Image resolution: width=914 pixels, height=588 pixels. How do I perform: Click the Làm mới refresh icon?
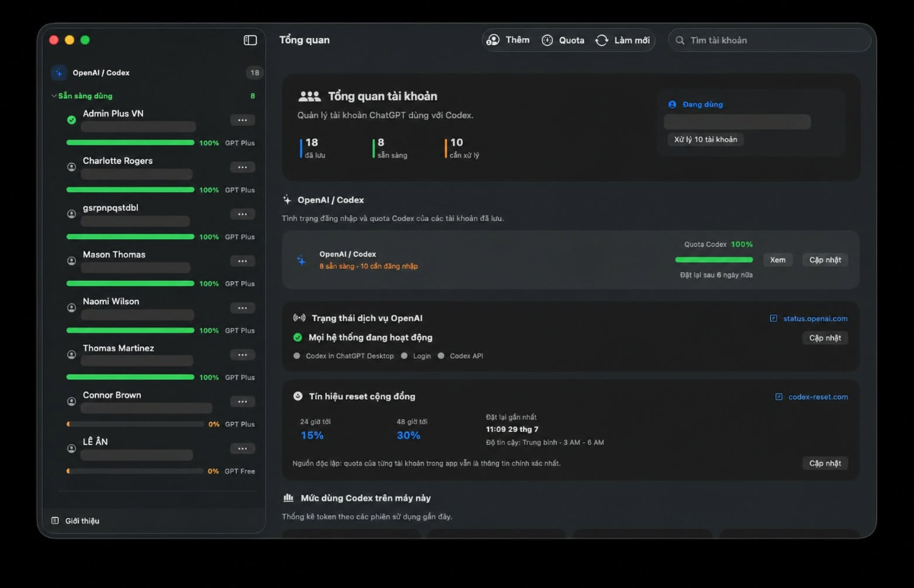(602, 40)
